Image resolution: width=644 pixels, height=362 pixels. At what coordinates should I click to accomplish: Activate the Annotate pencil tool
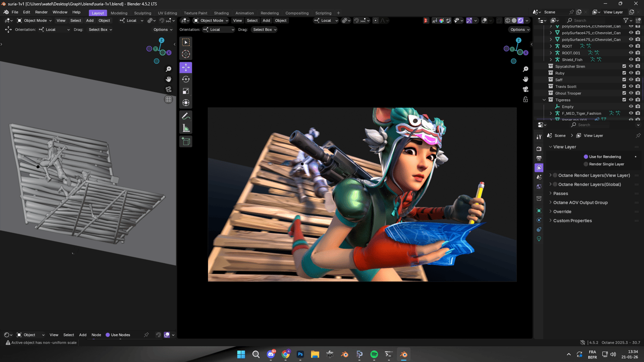tap(186, 116)
